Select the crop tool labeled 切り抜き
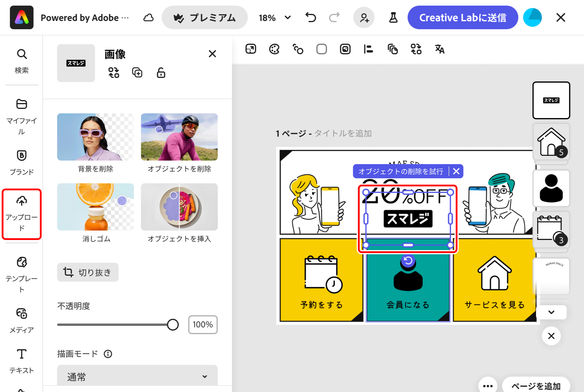This screenshot has width=584, height=392. coord(87,272)
